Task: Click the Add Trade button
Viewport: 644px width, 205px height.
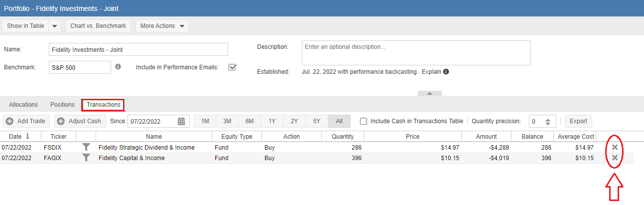Action: coord(26,121)
